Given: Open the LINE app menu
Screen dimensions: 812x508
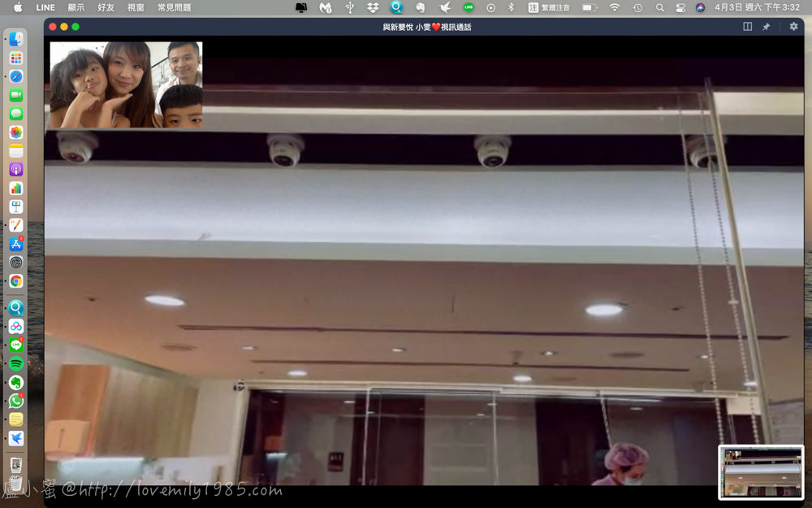Looking at the screenshot, I should coord(45,7).
